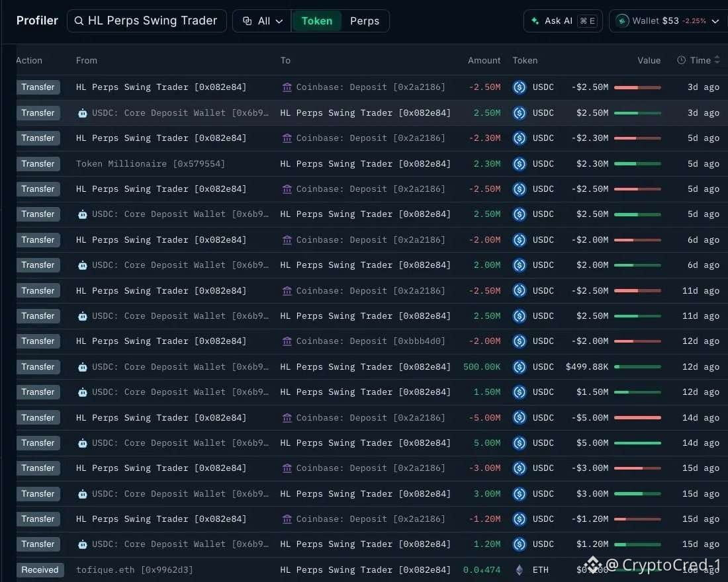Open the All filter dropdown
This screenshot has width=728, height=582.
point(263,21)
